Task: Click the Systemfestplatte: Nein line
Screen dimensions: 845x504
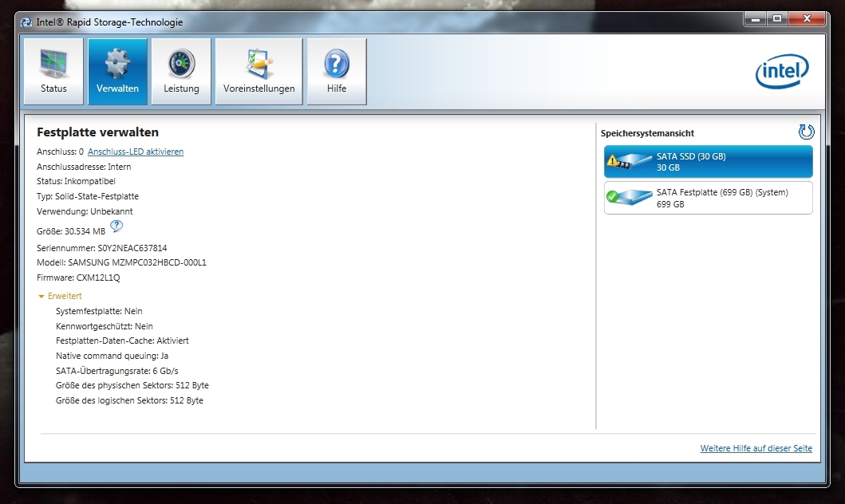Action: click(99, 311)
